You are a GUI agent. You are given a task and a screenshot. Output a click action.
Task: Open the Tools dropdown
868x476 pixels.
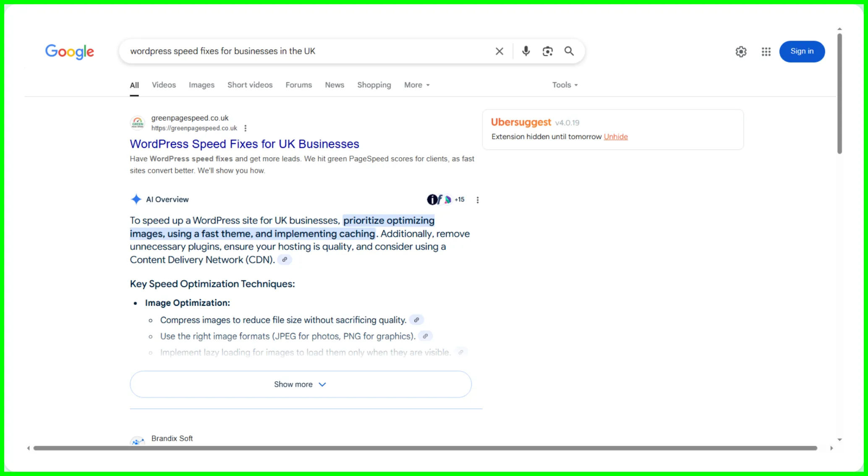565,85
